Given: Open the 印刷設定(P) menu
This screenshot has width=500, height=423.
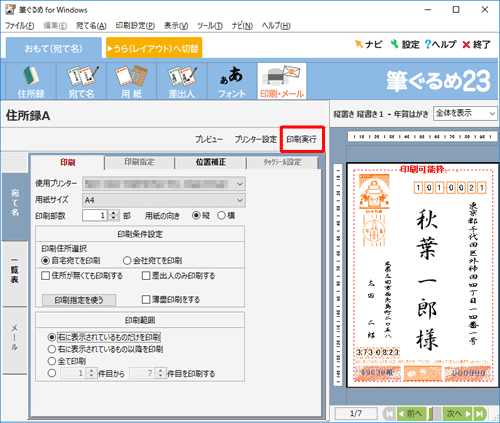Looking at the screenshot, I should point(135,26).
